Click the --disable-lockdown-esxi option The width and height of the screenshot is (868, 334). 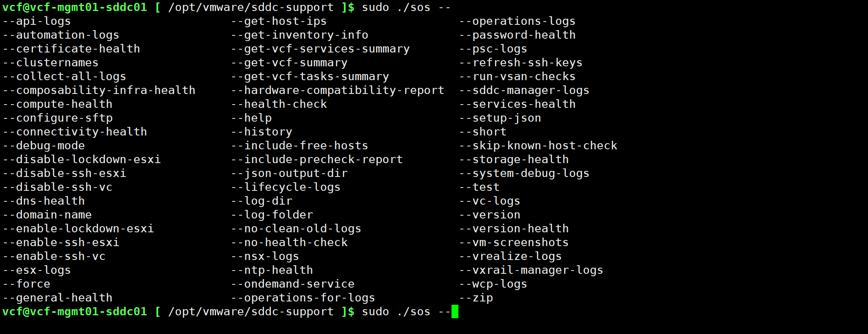82,159
